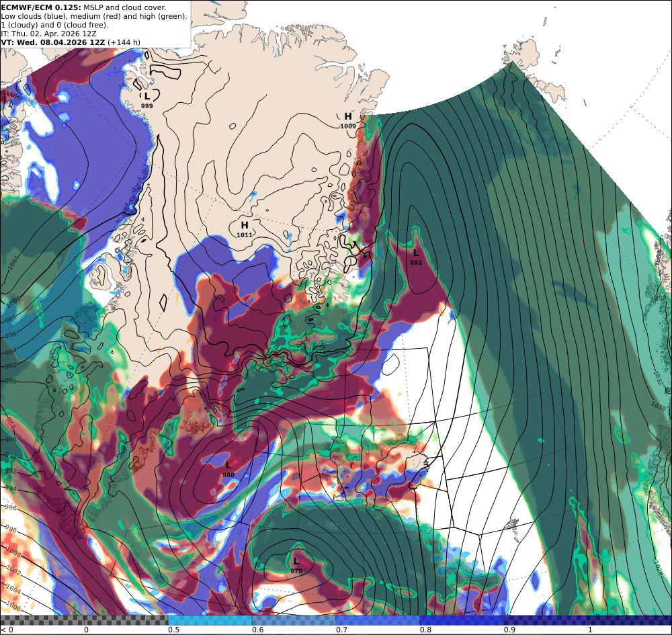This screenshot has height=635, width=672.
Task: Click the 1032 isobar label near the right edge
Action: (x=659, y=378)
